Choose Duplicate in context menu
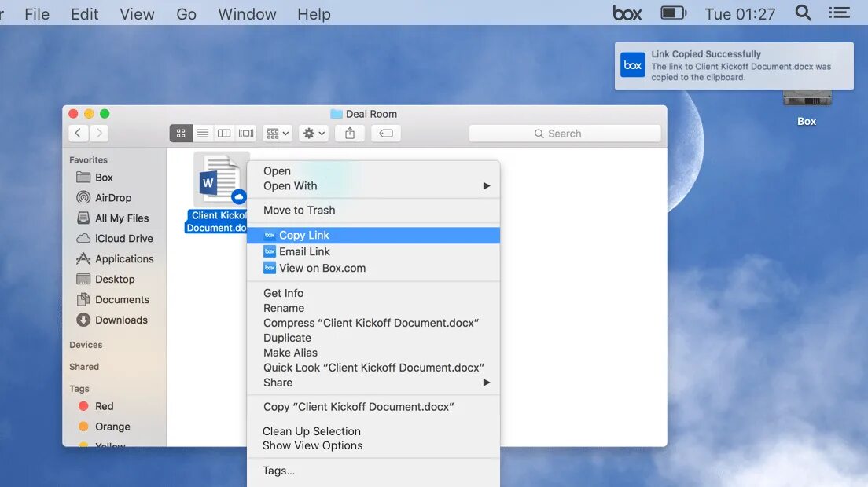 pyautogui.click(x=373, y=338)
